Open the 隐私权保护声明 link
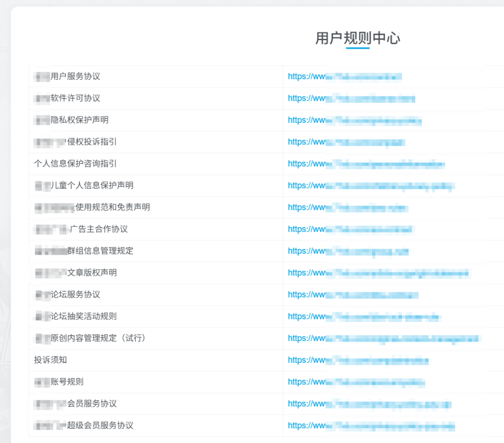This screenshot has width=504, height=443. 354,120
